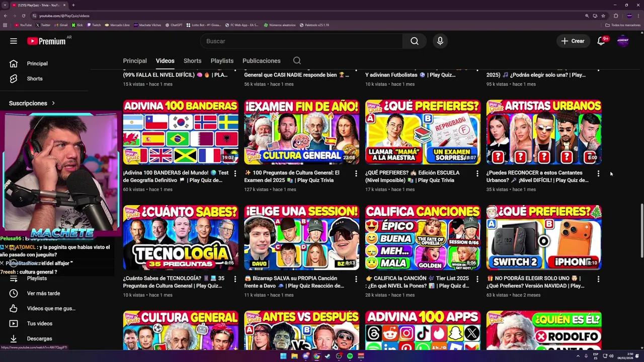
Task: Click the channel search magnifier icon
Action: 297,61
